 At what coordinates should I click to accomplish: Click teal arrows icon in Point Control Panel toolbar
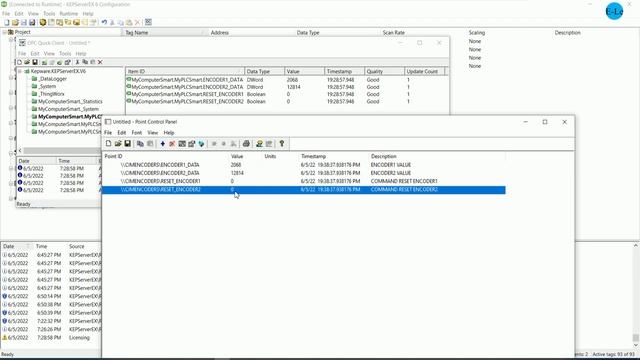pos(201,144)
